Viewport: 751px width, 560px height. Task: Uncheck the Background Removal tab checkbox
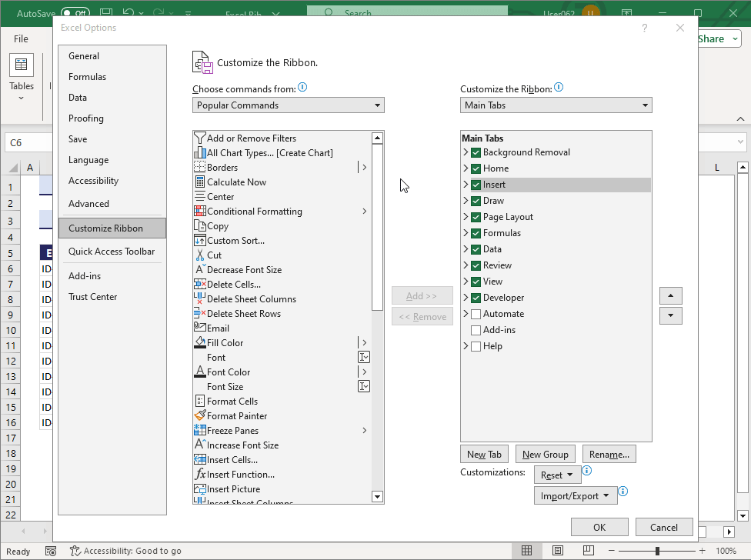point(476,152)
